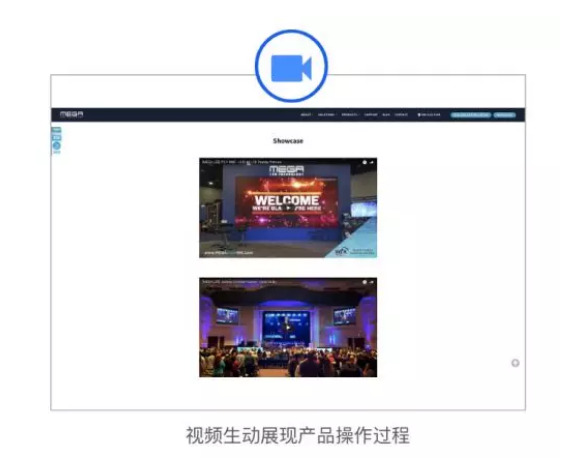The height and width of the screenshot is (464, 571).
Task: Click the caption 视频生动展现产品操作过程
Action: [298, 435]
